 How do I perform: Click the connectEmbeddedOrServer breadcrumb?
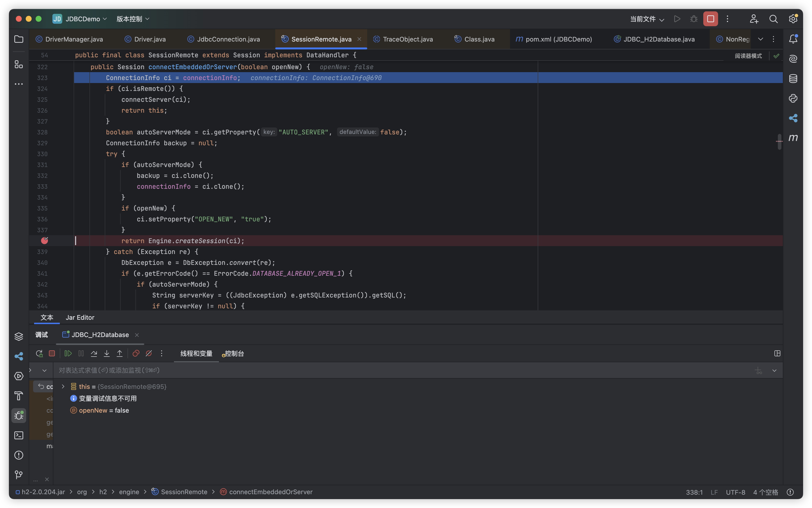[x=266, y=492]
